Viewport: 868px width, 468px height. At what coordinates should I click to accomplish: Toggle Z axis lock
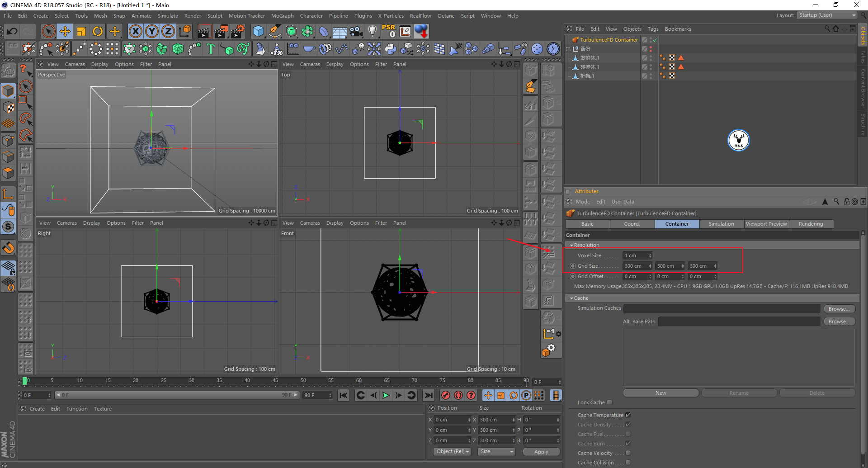click(168, 31)
